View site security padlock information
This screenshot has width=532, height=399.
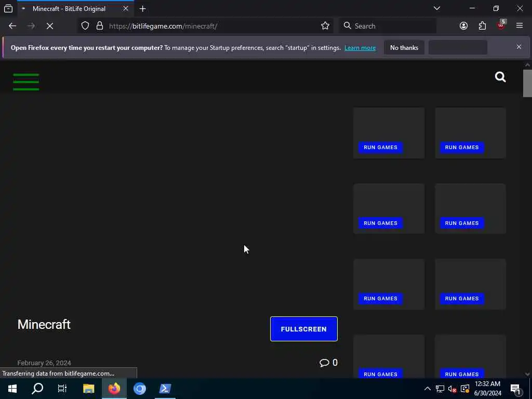pyautogui.click(x=99, y=26)
